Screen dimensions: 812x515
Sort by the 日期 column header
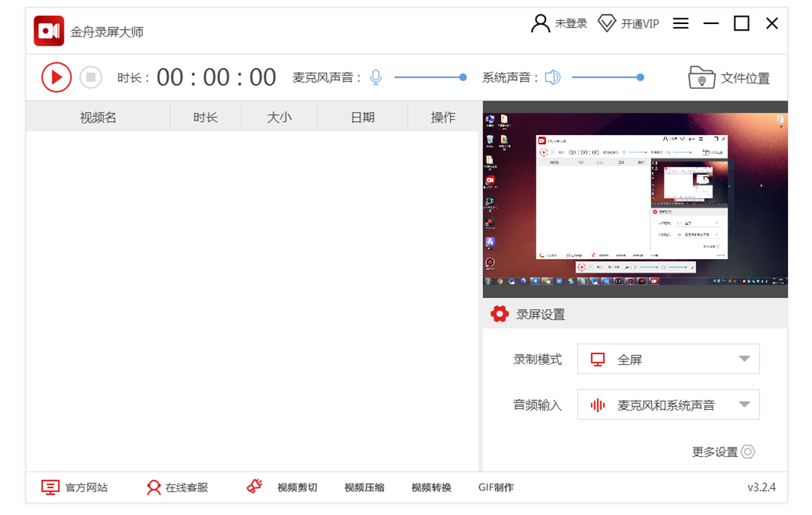coord(362,118)
